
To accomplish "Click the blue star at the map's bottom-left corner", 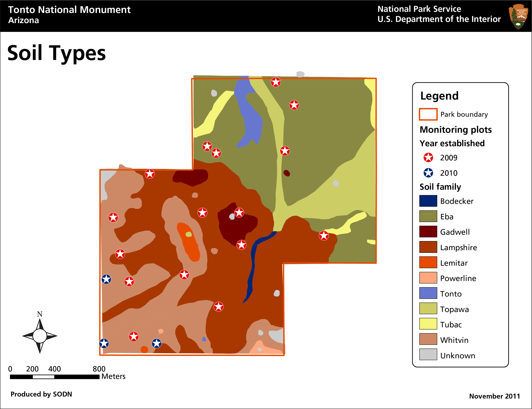I will pyautogui.click(x=104, y=343).
